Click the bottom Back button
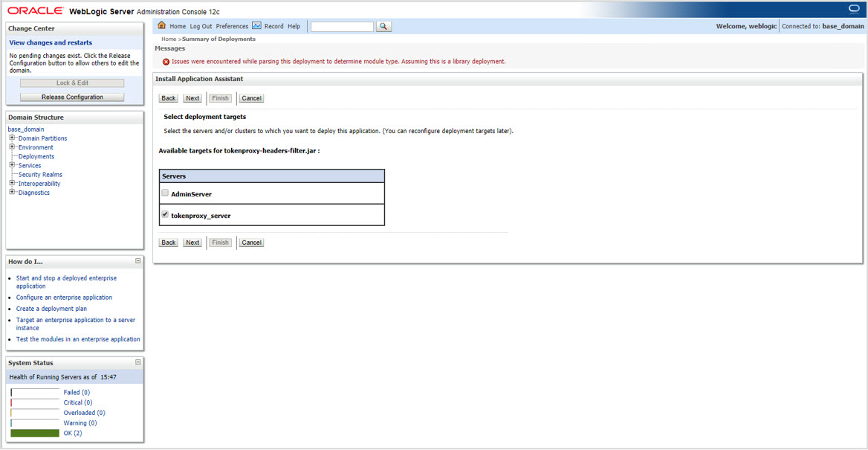The image size is (868, 450). [x=168, y=242]
